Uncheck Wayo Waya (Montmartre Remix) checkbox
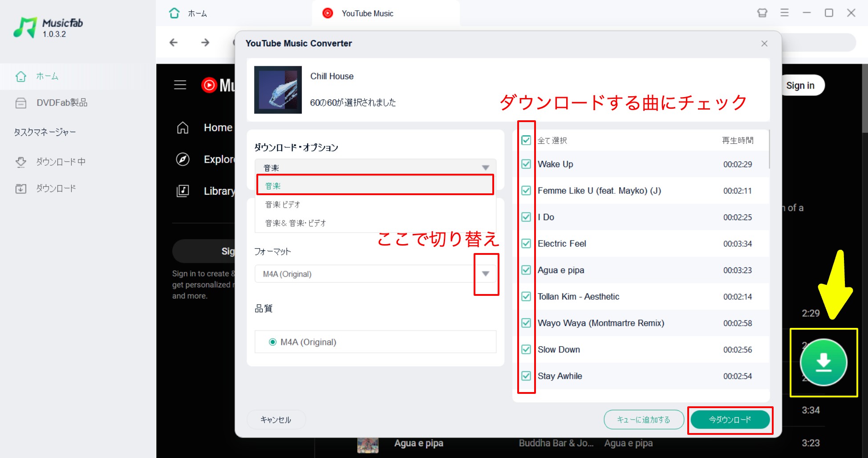This screenshot has height=458, width=868. (x=526, y=323)
